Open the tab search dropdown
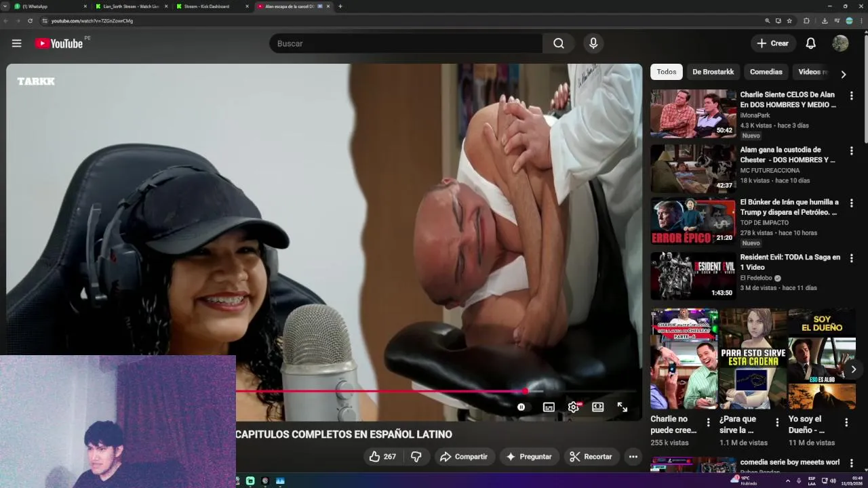868x488 pixels. [5, 6]
